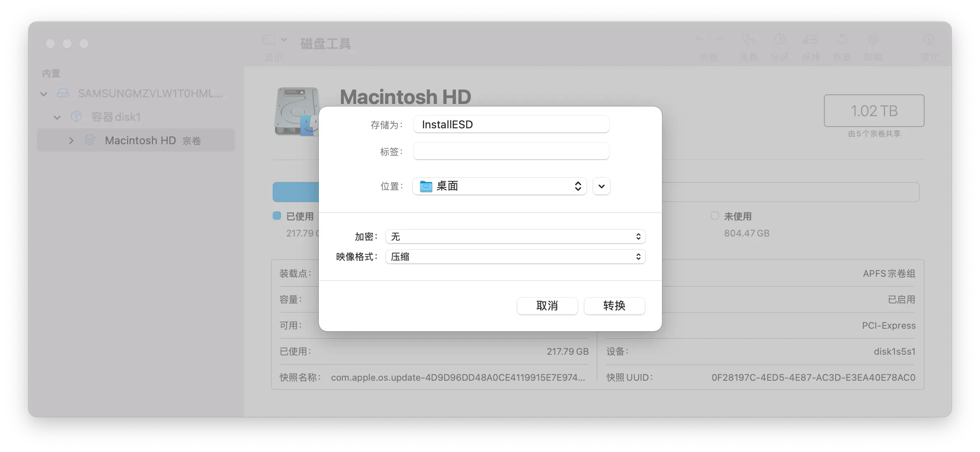Image resolution: width=980 pixels, height=452 pixels.
Task: Expand the Macintosh HD volume chevron
Action: point(71,140)
